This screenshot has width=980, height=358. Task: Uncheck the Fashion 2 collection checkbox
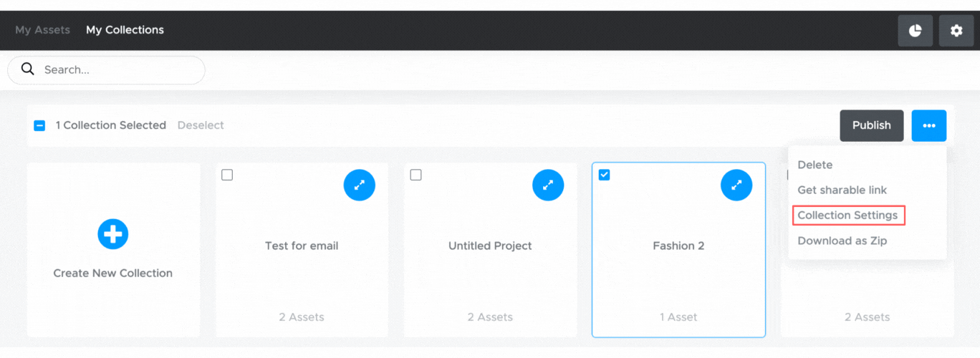(604, 175)
